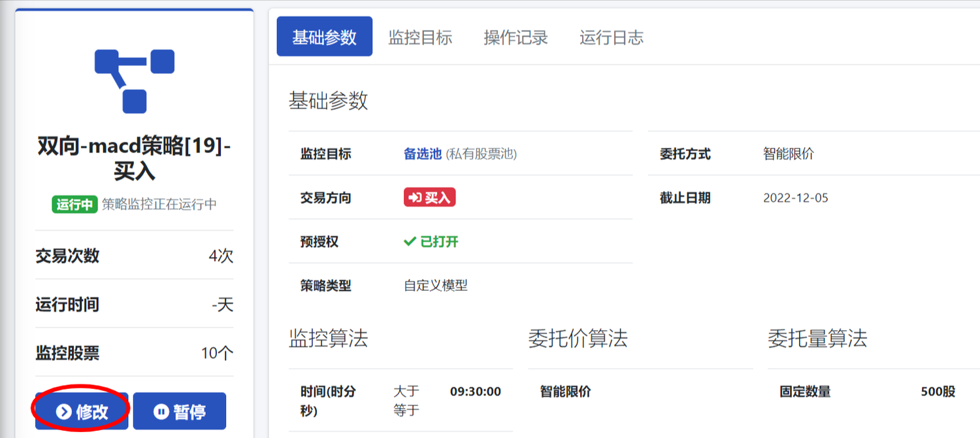Click the green 运行中 status badge
Viewport: 980px width, 438px height.
coord(74,204)
